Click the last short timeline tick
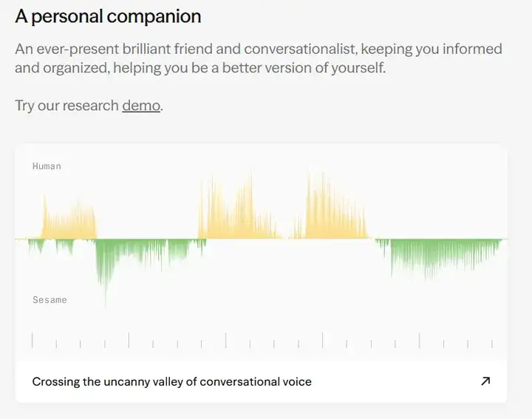Screen dimensions: 532x419 492,344
